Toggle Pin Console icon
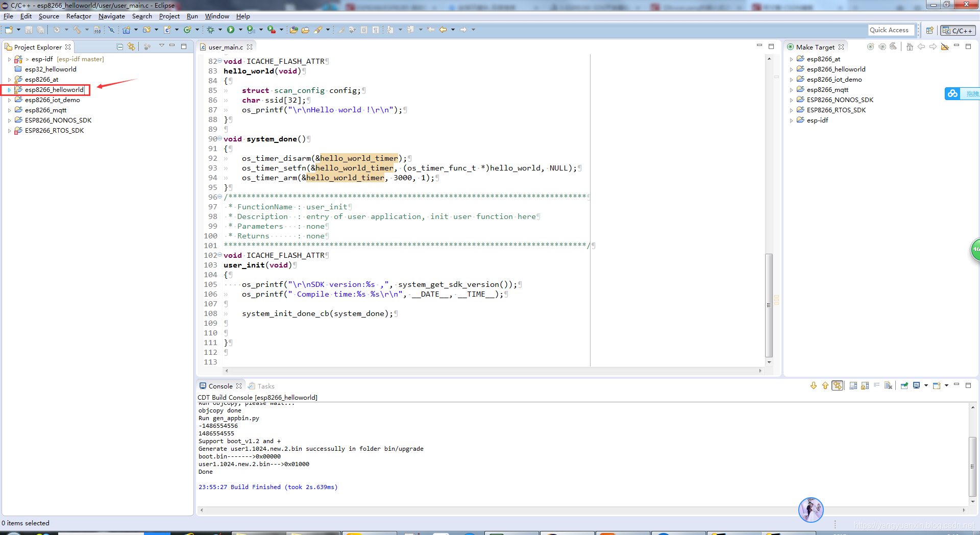The image size is (980, 535). (904, 385)
